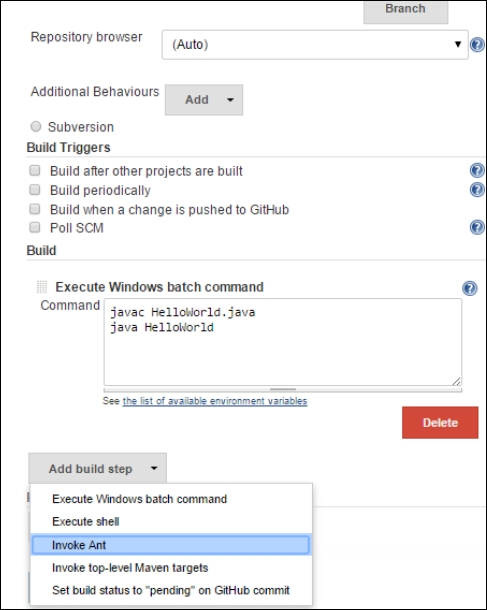Choose Execute shell build step
The width and height of the screenshot is (487, 610).
[x=171, y=521]
